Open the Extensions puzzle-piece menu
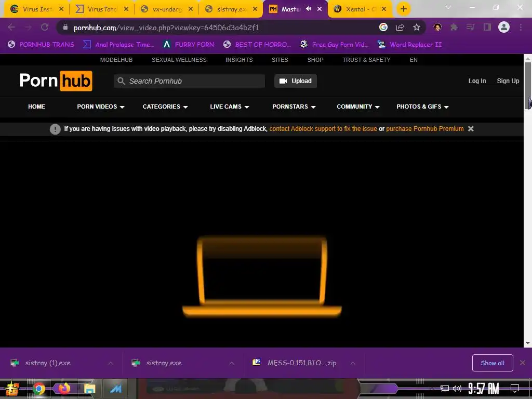This screenshot has width=532, height=399. click(454, 27)
